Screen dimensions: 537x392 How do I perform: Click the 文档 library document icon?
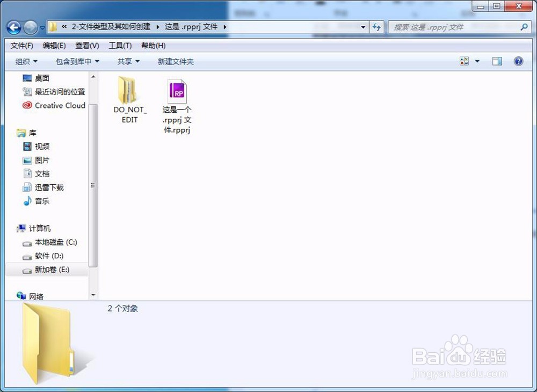(x=27, y=173)
